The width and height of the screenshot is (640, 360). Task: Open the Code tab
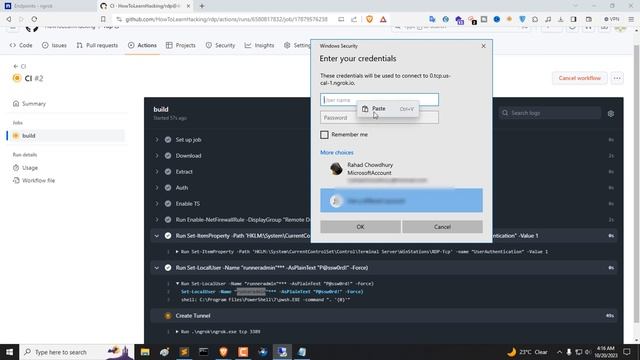(x=21, y=45)
